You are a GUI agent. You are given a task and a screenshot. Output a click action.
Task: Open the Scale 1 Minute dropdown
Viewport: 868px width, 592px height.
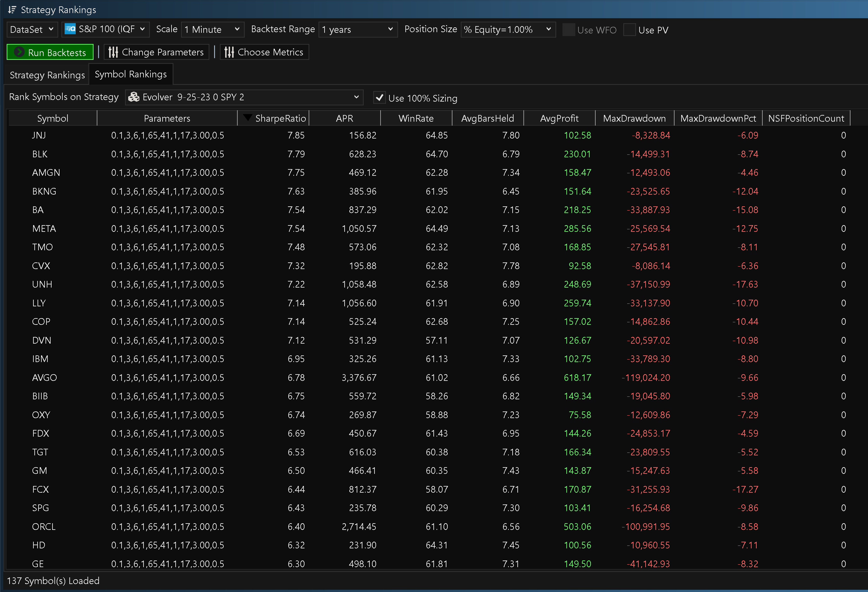(x=212, y=30)
